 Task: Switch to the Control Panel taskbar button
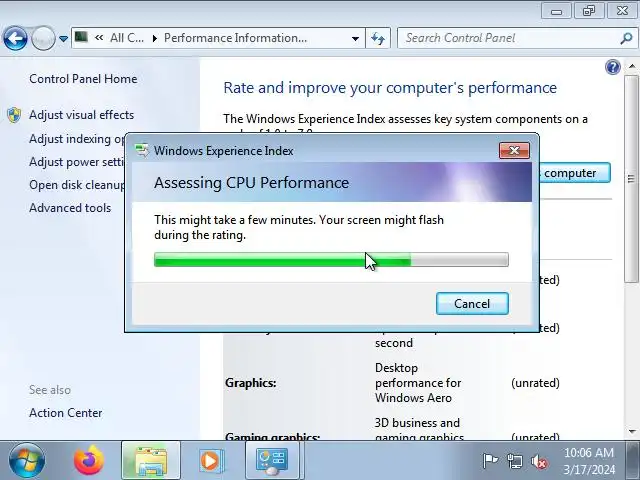pyautogui.click(x=272, y=461)
